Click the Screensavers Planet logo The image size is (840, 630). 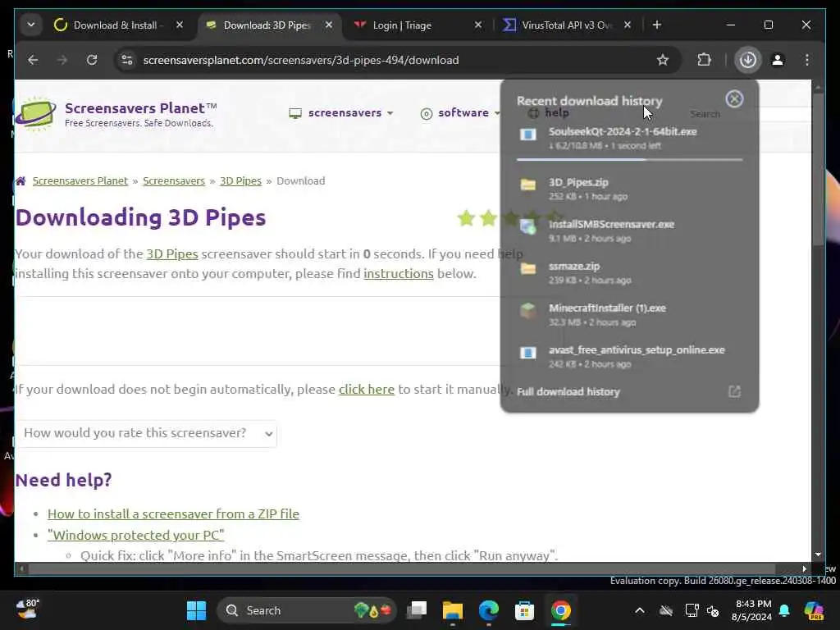(x=116, y=113)
